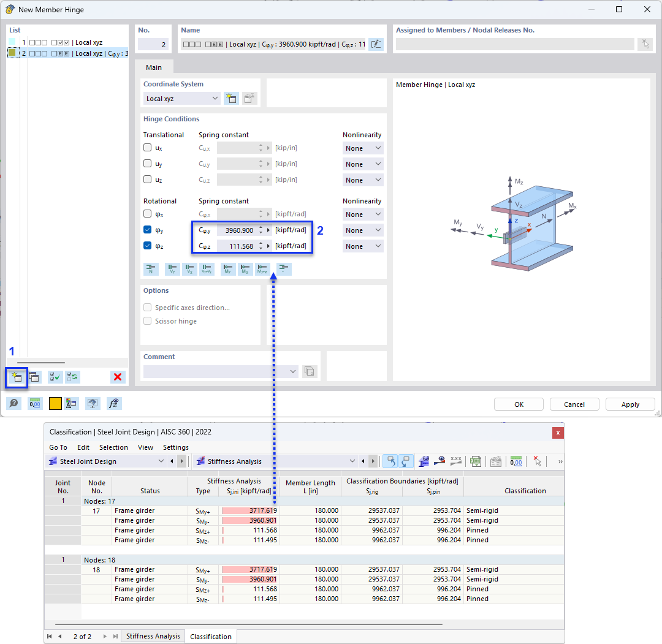Open the Coordinate System Local xyz dropdown
The width and height of the screenshot is (662, 644).
click(181, 99)
